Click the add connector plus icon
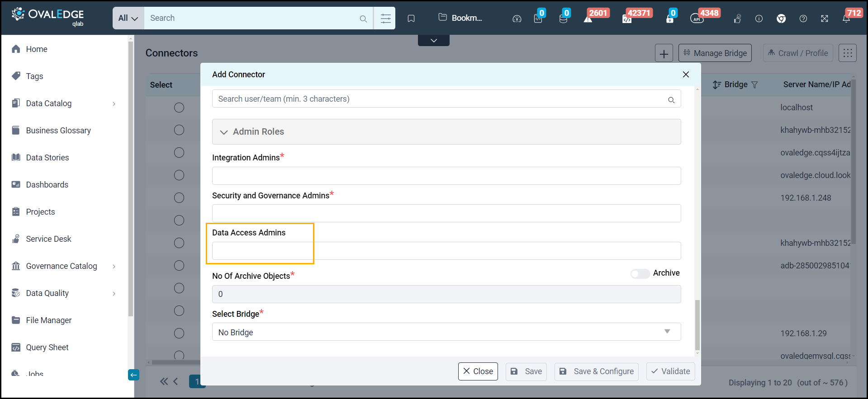The height and width of the screenshot is (399, 868). coord(664,54)
